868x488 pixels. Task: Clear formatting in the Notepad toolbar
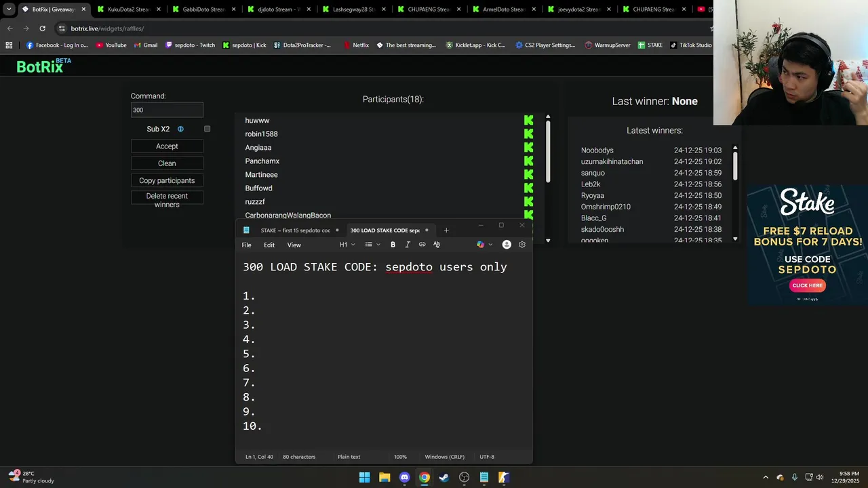[437, 245]
